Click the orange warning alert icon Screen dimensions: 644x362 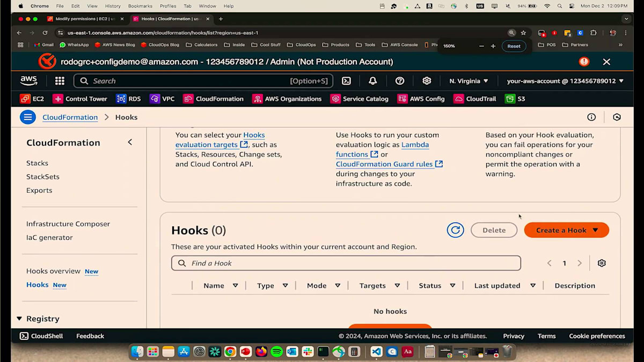coord(584,62)
